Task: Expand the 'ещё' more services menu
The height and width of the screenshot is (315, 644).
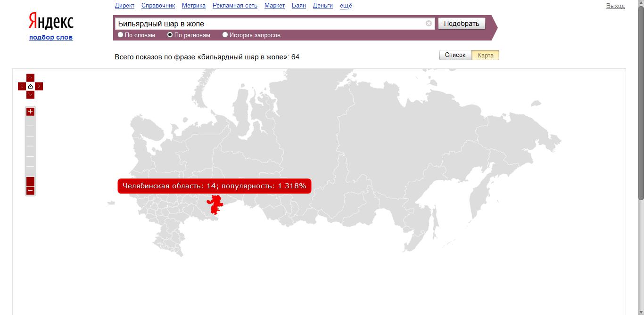Action: (346, 6)
